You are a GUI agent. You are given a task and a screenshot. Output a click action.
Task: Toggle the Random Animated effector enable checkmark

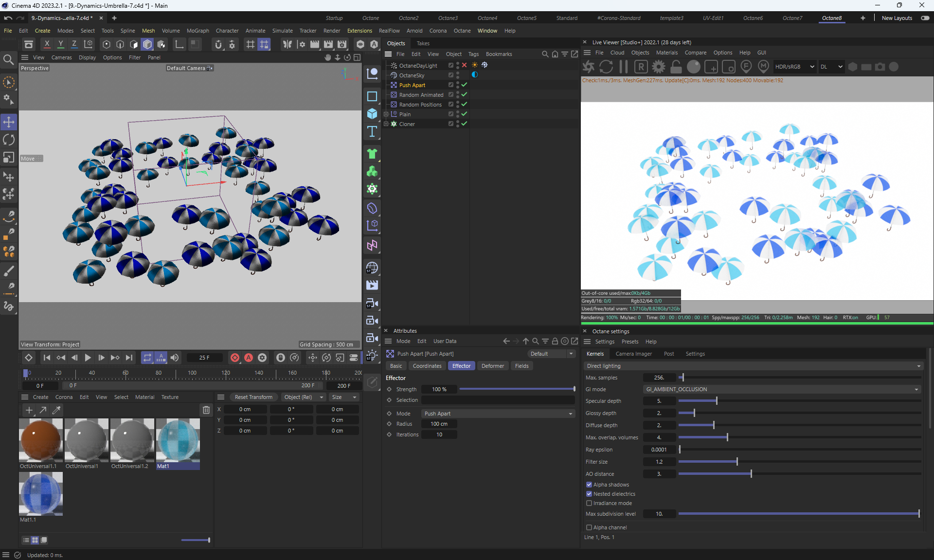point(465,94)
